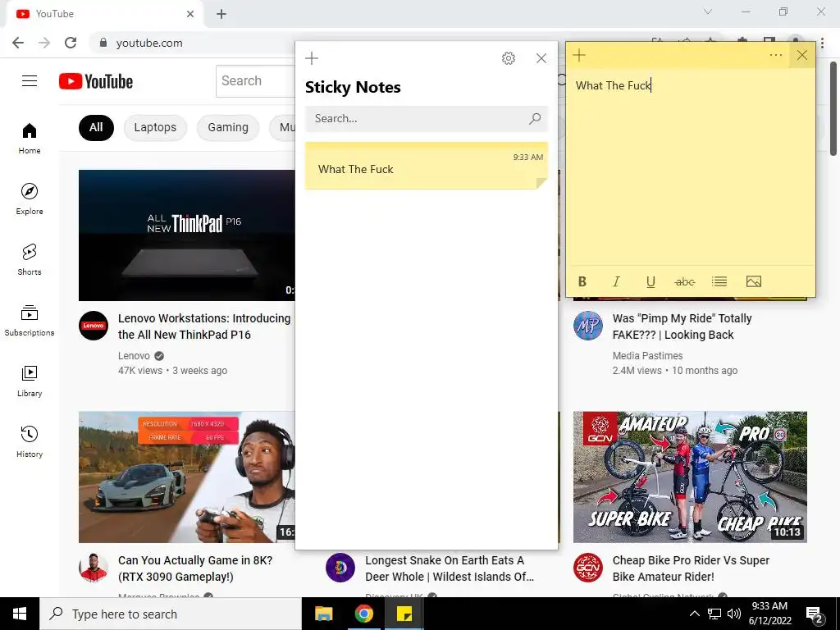Image resolution: width=840 pixels, height=630 pixels.
Task: Open 'Can You Actually Game in 8K?' title
Action: (195, 568)
